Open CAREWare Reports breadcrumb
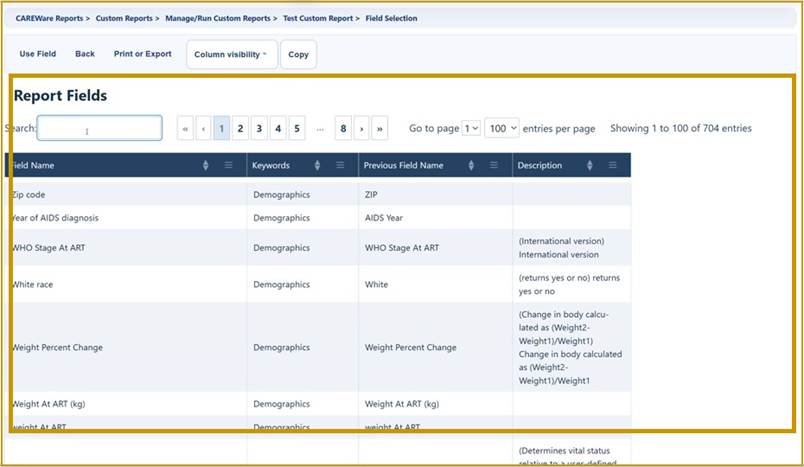804x467 pixels. [49, 18]
